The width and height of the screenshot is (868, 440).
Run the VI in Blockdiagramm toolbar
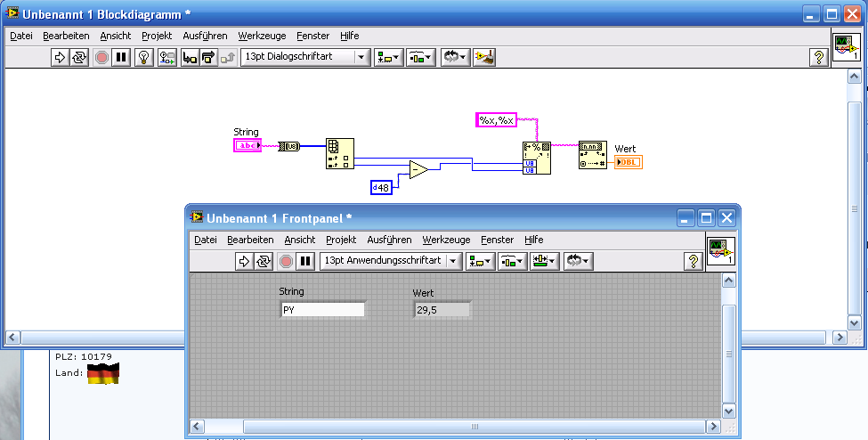[60, 57]
